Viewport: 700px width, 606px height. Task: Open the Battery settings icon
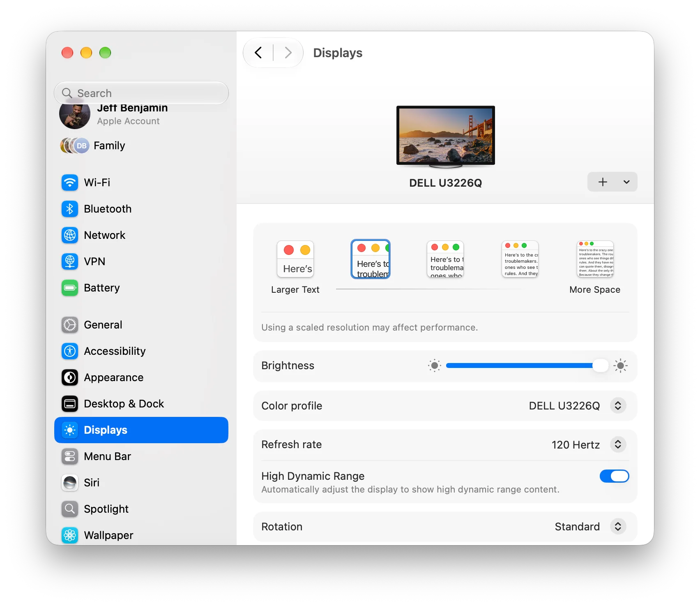[x=70, y=288]
